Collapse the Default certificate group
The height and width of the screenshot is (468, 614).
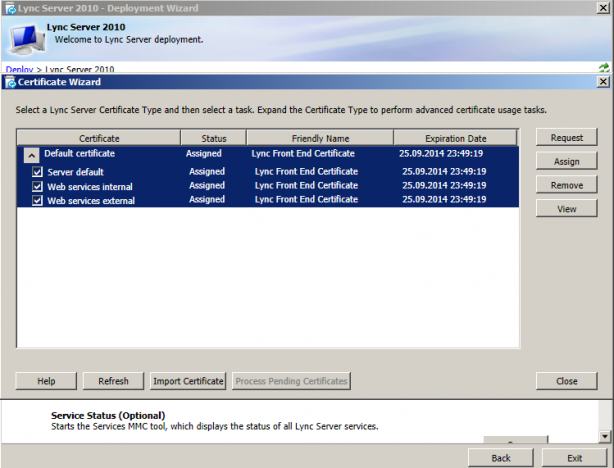click(x=31, y=155)
